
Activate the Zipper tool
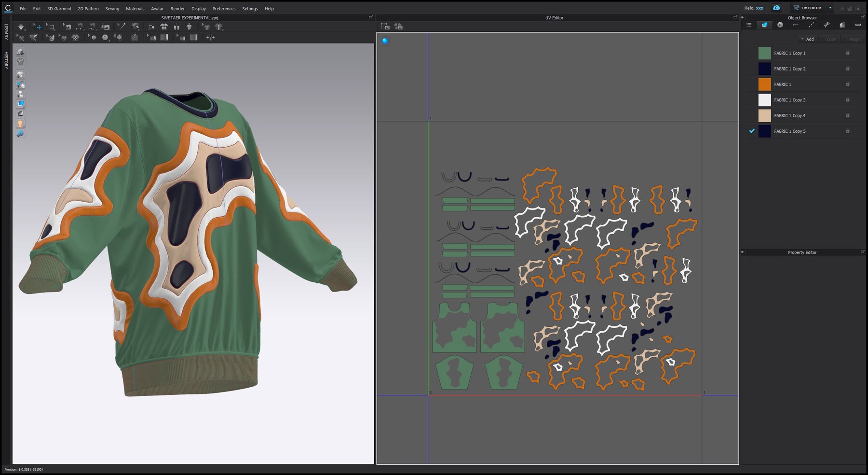(134, 39)
